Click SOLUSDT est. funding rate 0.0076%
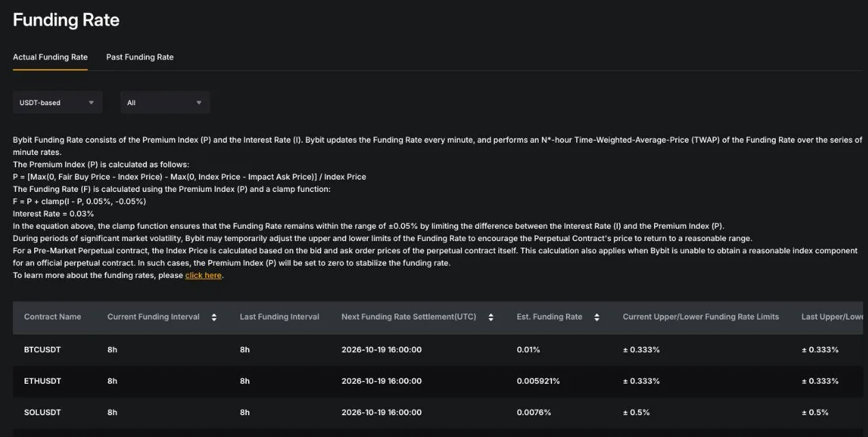 coord(534,412)
